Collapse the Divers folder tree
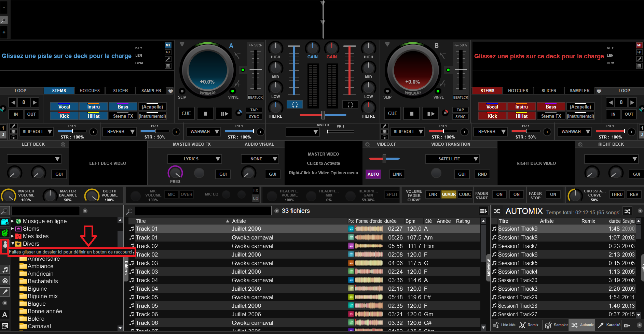The width and height of the screenshot is (644, 334). point(13,244)
